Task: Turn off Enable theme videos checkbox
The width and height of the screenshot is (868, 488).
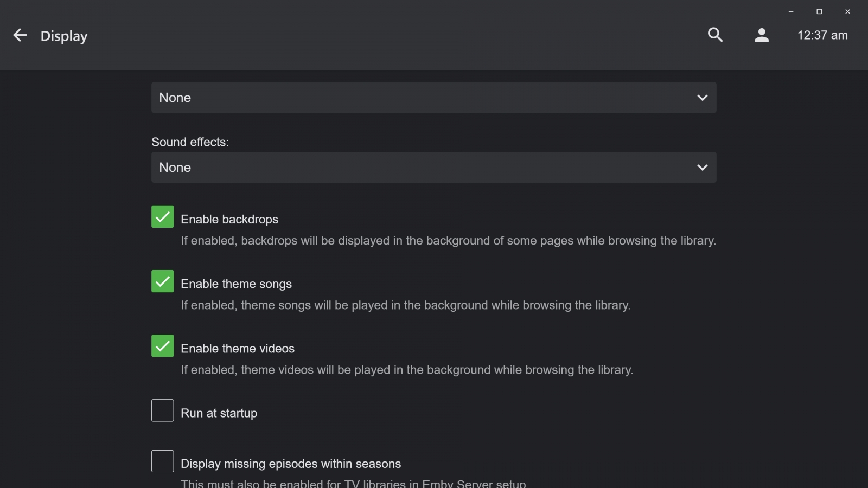Action: (x=163, y=346)
